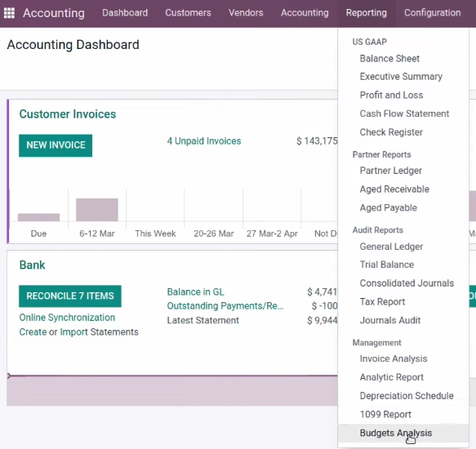476x449 pixels.
Task: Expand the Configuration menu
Action: [x=432, y=13]
